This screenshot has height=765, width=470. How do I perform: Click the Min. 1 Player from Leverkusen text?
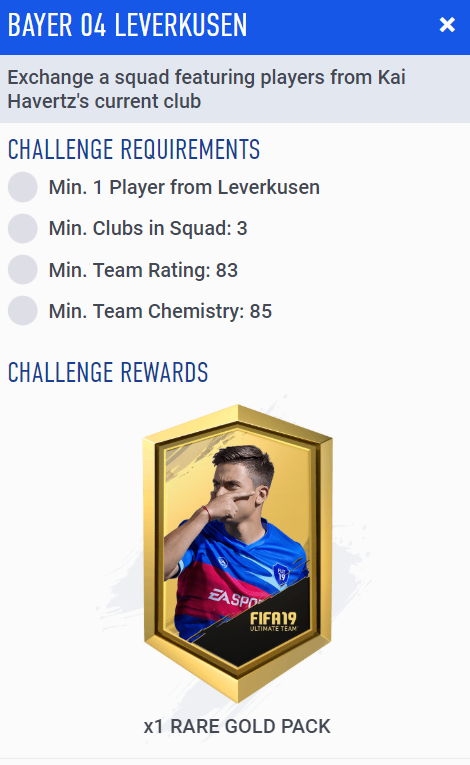point(184,187)
